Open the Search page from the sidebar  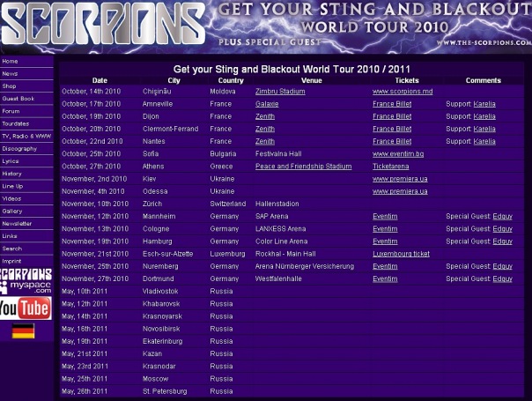tap(11, 249)
